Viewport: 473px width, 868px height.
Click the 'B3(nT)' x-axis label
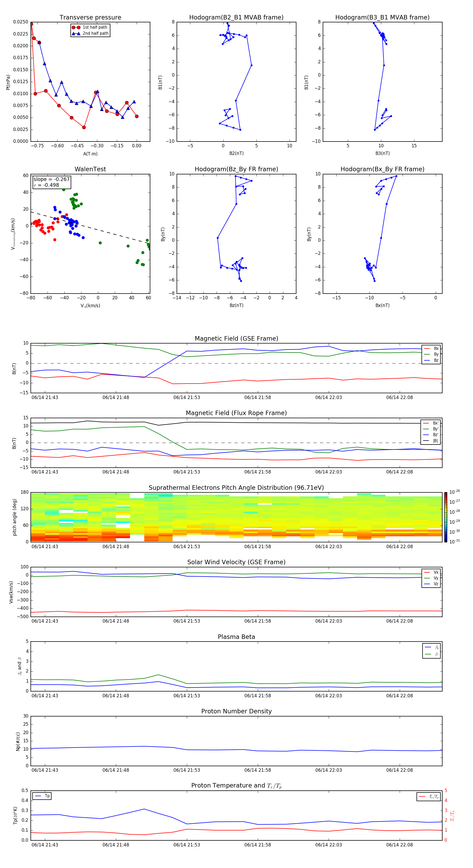[x=382, y=153]
